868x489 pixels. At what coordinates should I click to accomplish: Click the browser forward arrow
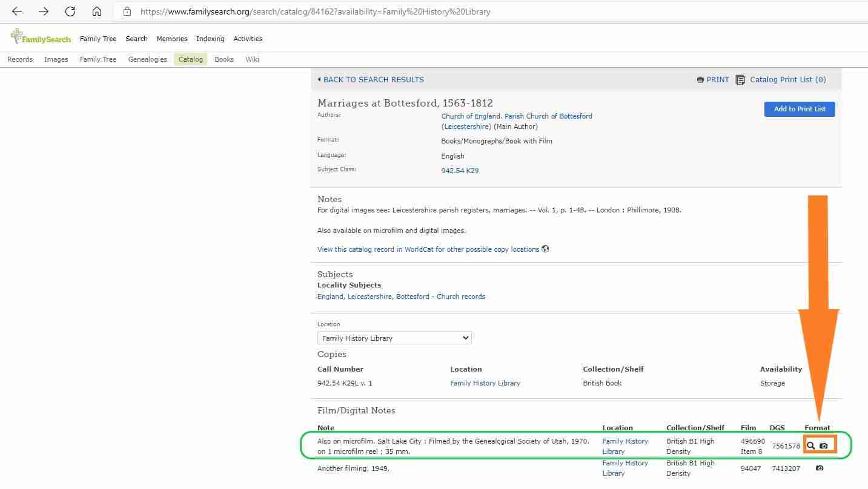coord(44,11)
